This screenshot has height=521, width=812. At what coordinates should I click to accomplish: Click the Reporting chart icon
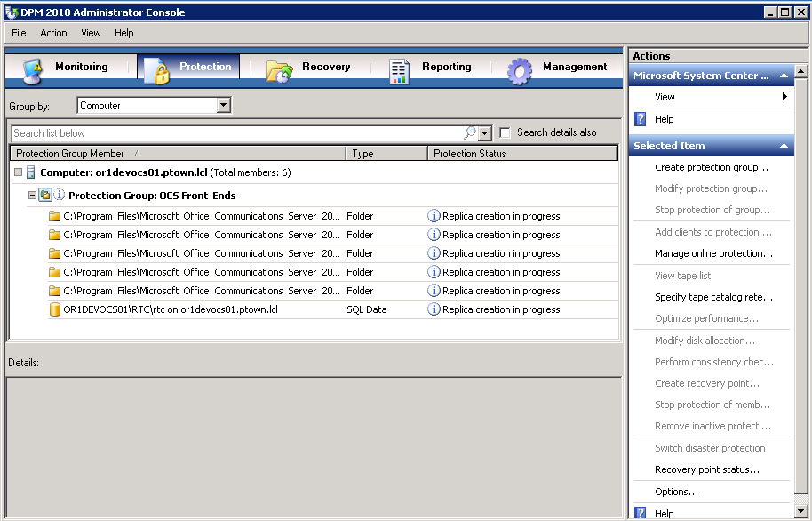tap(399, 71)
